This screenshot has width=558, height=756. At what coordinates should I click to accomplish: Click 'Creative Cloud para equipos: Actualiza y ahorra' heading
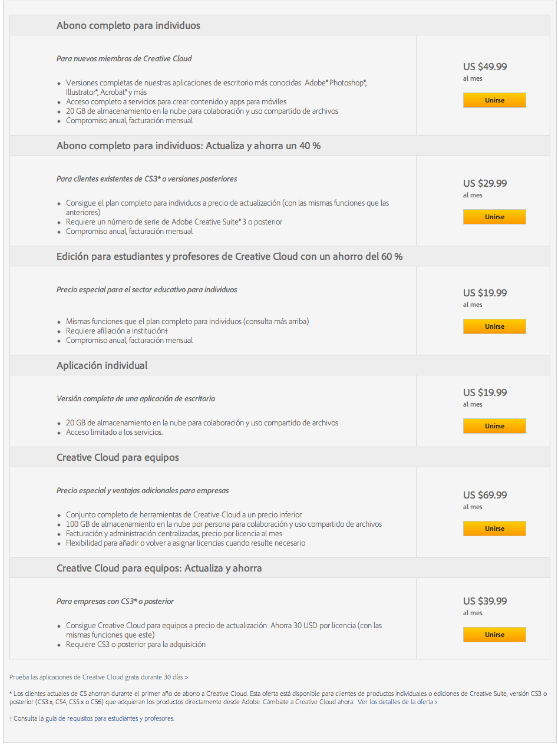click(159, 568)
